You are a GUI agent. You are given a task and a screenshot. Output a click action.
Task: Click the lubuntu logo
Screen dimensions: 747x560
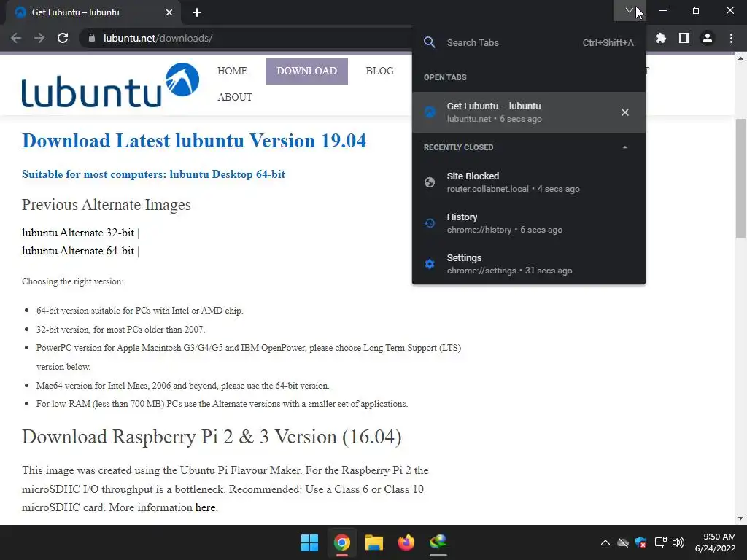(x=111, y=85)
